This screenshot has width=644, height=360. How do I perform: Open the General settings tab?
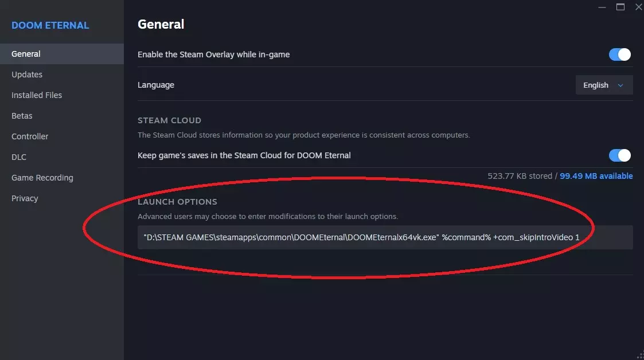pos(26,54)
